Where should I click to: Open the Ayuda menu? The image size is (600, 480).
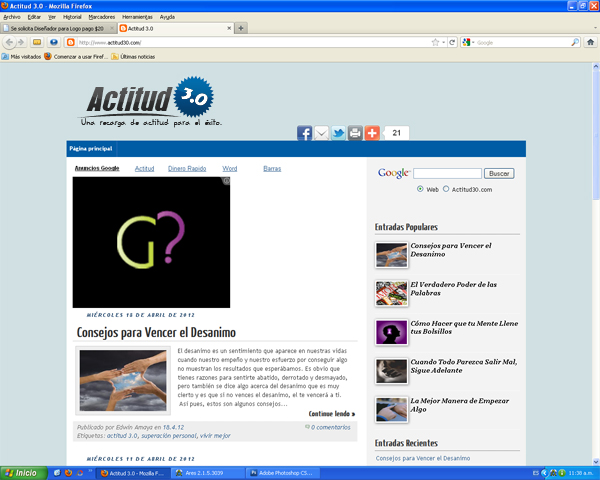coord(167,17)
